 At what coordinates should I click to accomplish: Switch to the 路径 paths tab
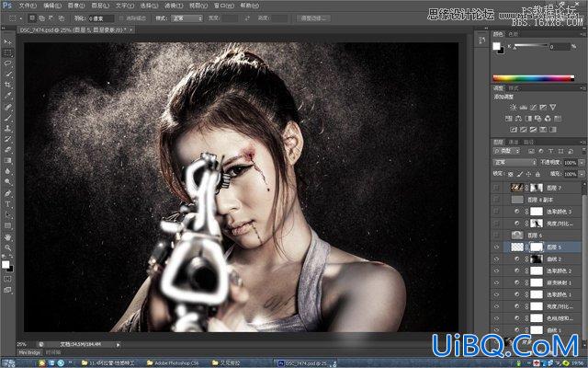click(x=529, y=142)
